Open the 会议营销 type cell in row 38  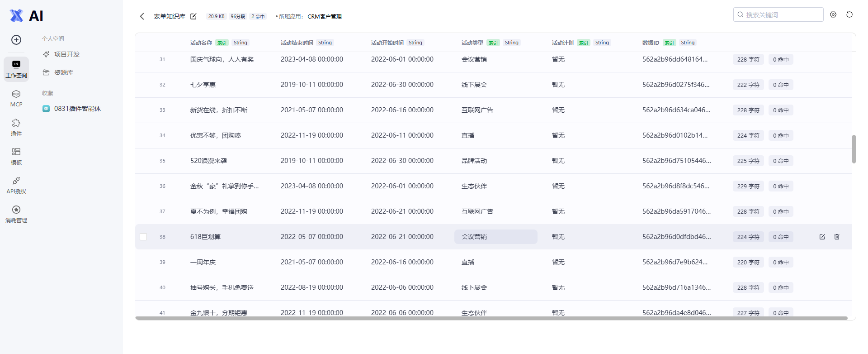496,237
